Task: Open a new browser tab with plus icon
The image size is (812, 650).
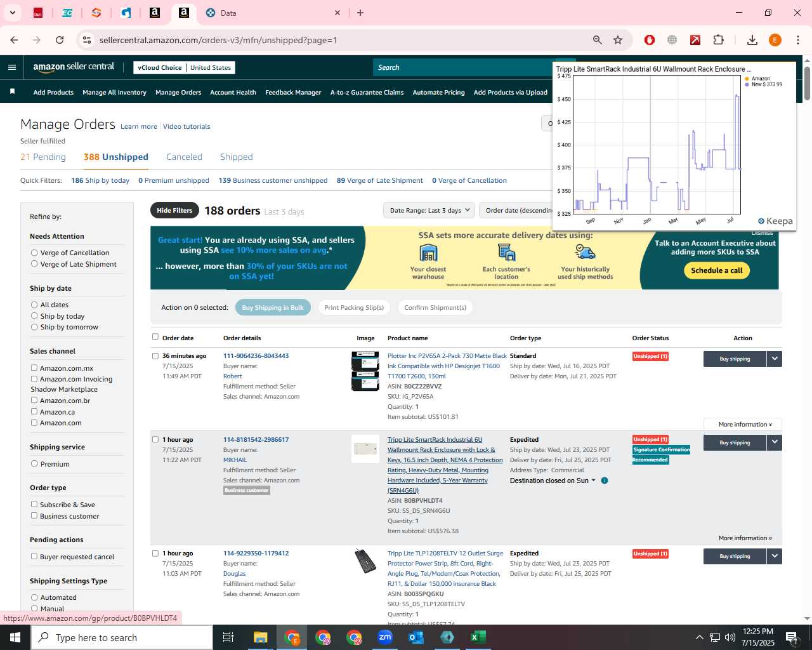Action: click(x=360, y=13)
